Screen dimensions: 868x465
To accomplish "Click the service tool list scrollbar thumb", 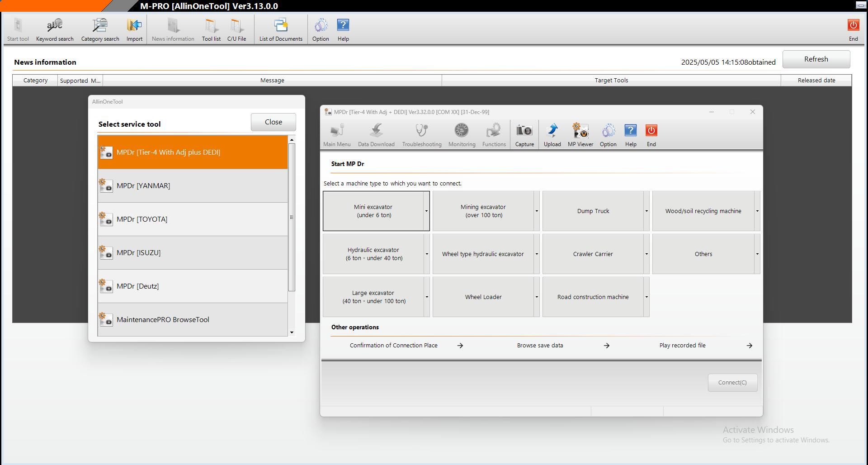I will (292, 217).
